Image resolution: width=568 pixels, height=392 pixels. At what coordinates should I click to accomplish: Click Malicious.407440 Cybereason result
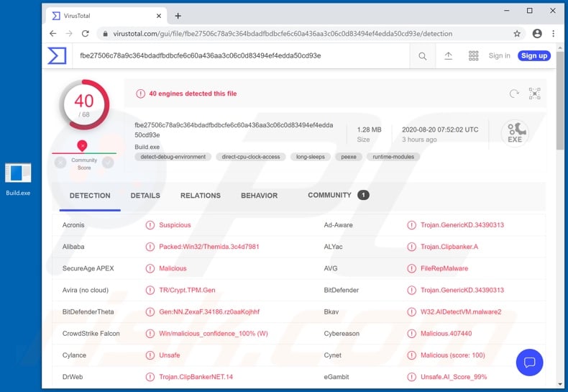[446, 334]
